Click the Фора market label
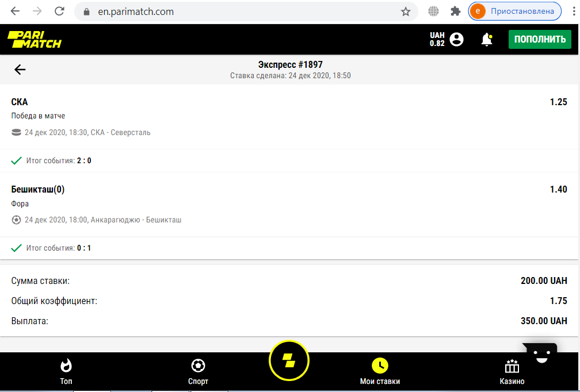Image resolution: width=580 pixels, height=392 pixels. (x=20, y=204)
